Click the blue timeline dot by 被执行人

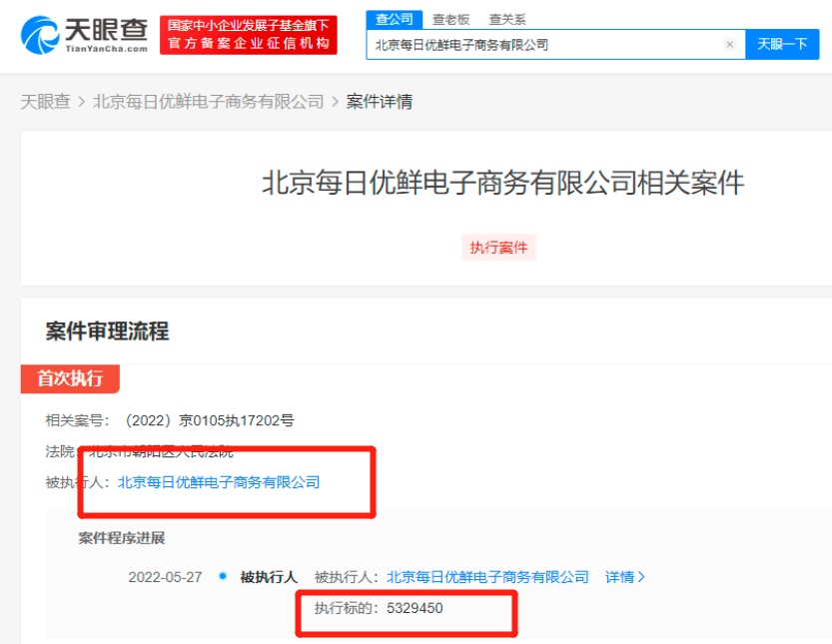(223, 575)
